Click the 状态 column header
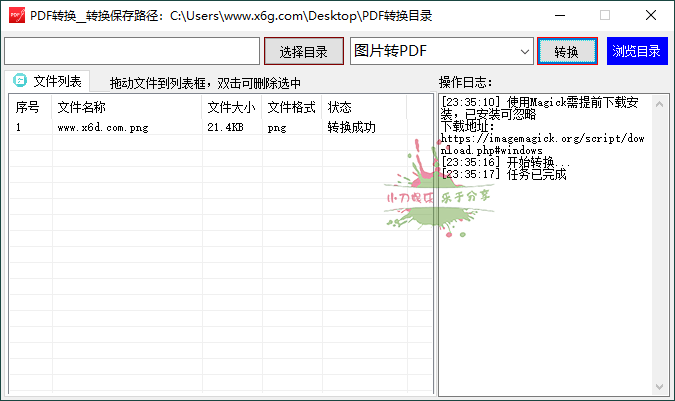This screenshot has width=675, height=401. point(340,107)
